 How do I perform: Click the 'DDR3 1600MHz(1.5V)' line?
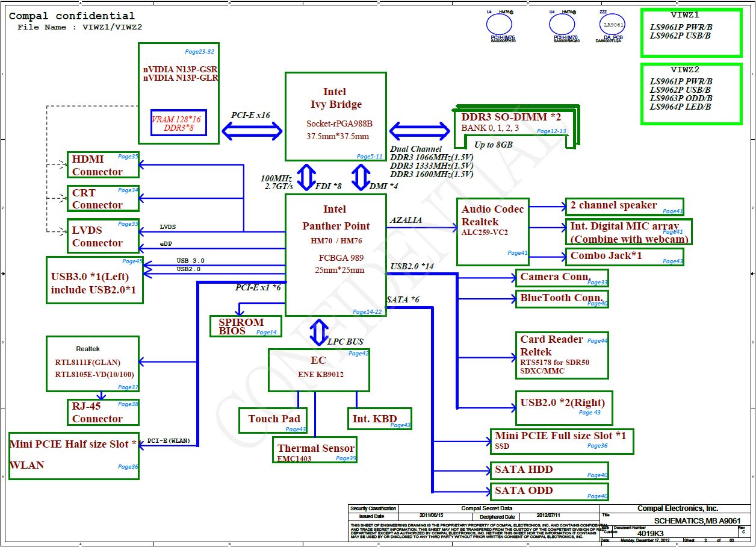[432, 174]
